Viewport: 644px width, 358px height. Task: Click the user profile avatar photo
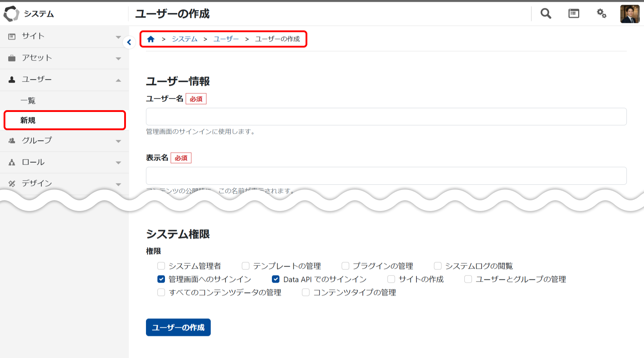(x=630, y=14)
